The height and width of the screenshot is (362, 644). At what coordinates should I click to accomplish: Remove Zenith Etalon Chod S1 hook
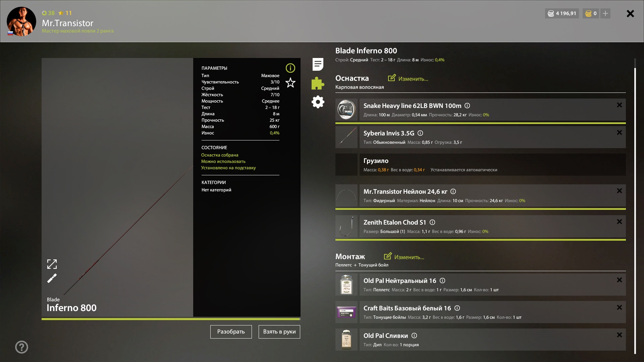(620, 222)
